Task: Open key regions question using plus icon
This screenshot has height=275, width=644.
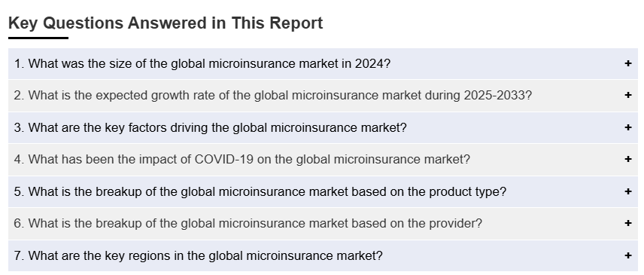Action: 627,255
